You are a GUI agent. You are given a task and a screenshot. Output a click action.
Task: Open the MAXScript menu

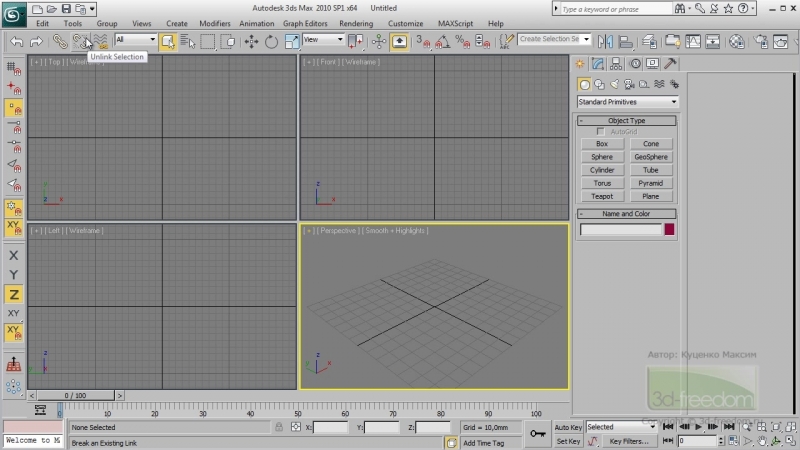coord(455,23)
